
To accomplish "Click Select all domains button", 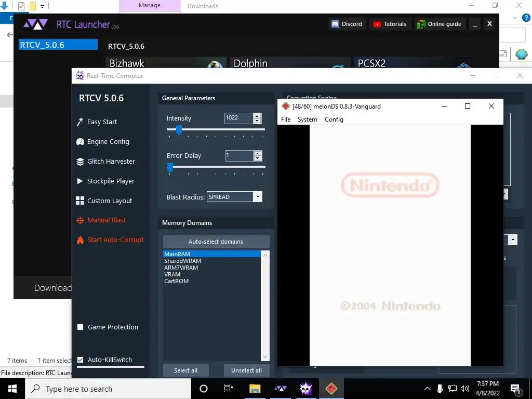I will (x=185, y=370).
